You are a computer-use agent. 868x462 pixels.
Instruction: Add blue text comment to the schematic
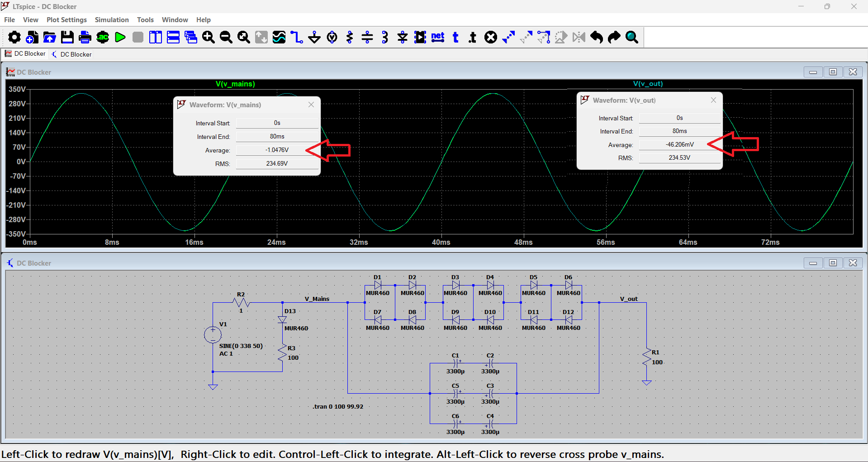[x=455, y=37]
